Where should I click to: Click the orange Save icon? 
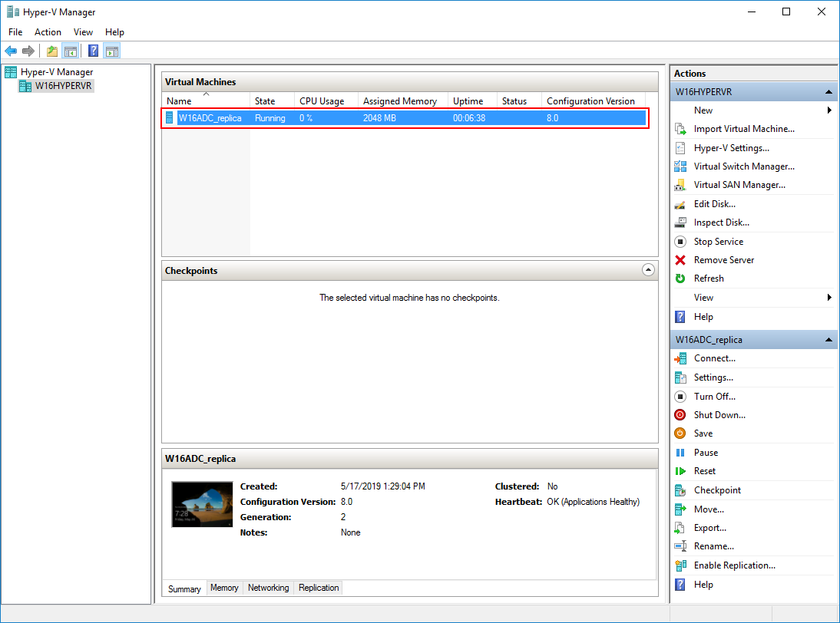pos(680,433)
